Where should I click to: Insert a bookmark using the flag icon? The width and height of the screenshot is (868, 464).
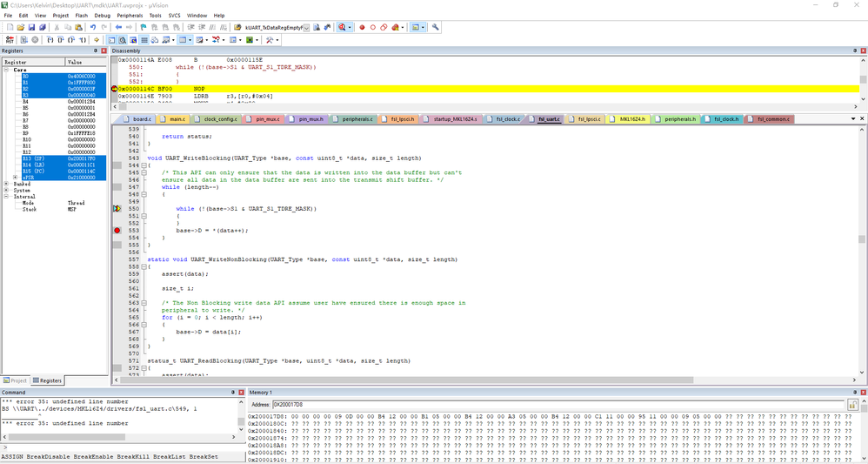click(144, 27)
